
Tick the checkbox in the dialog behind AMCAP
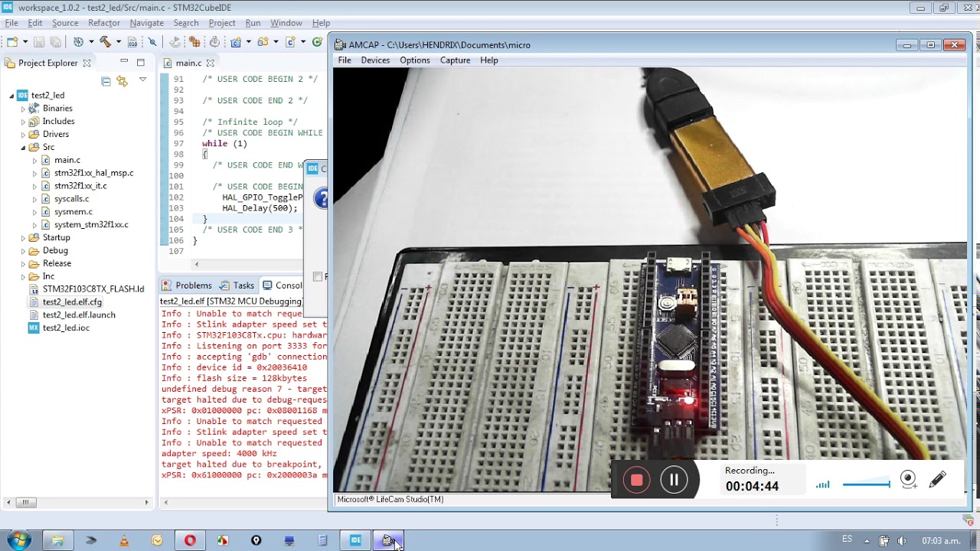(318, 276)
